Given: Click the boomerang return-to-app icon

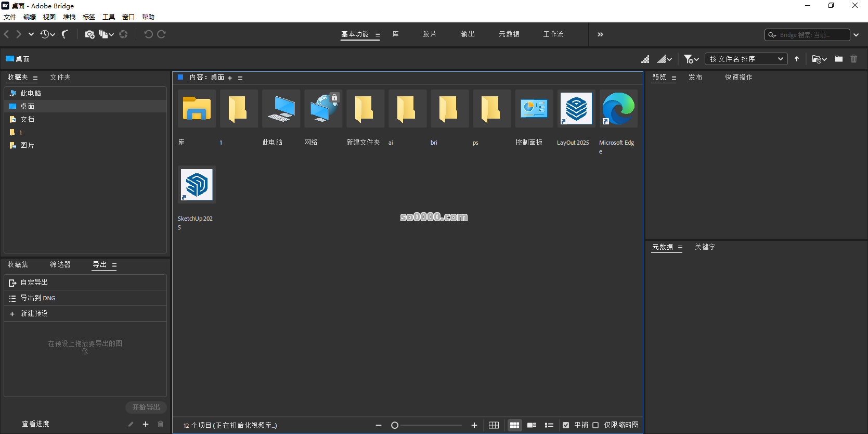Looking at the screenshot, I should [x=65, y=34].
